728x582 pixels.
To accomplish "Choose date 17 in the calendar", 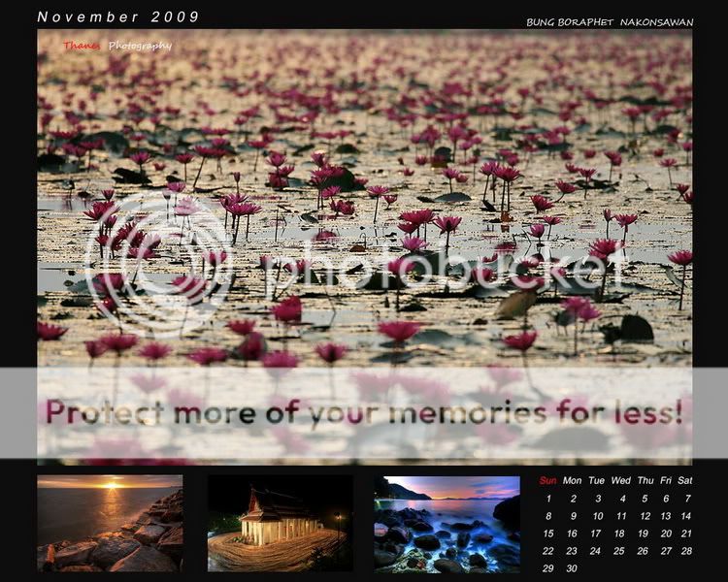I will [596, 533].
